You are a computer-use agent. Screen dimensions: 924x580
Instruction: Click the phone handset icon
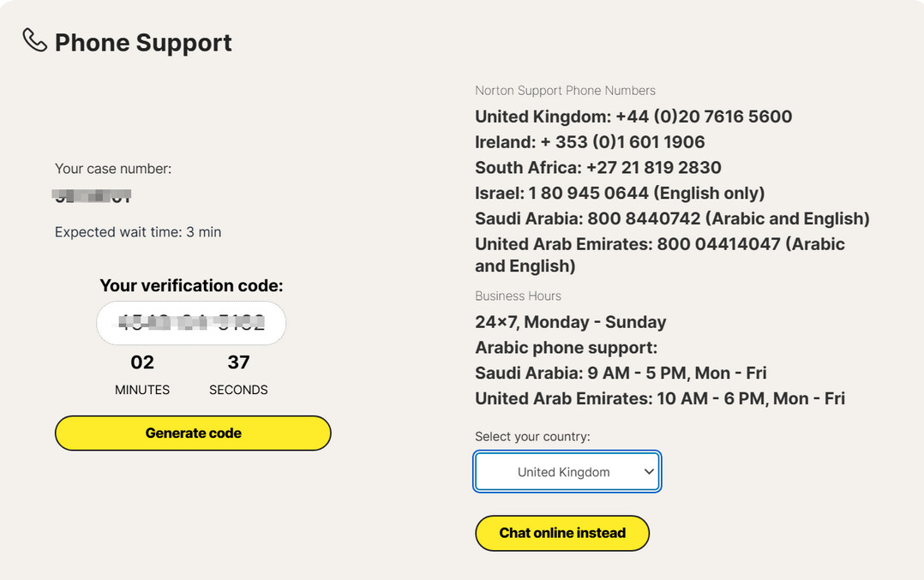click(34, 40)
